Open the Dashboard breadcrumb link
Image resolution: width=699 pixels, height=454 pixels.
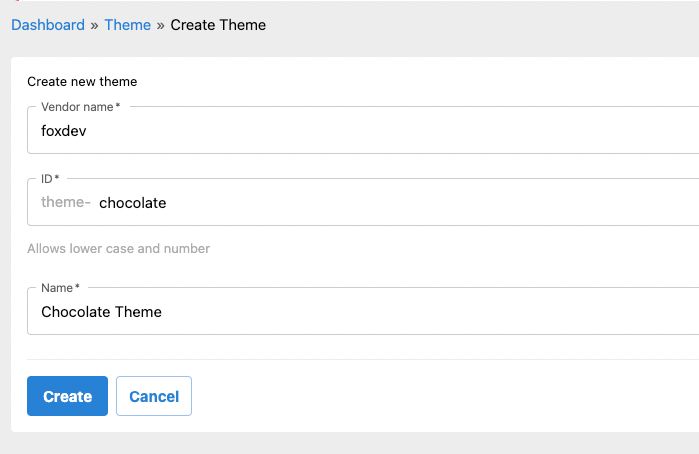coord(48,25)
